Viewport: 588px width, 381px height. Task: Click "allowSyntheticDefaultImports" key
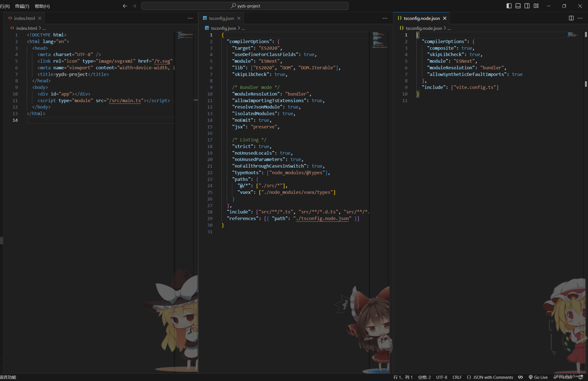pyautogui.click(x=467, y=74)
